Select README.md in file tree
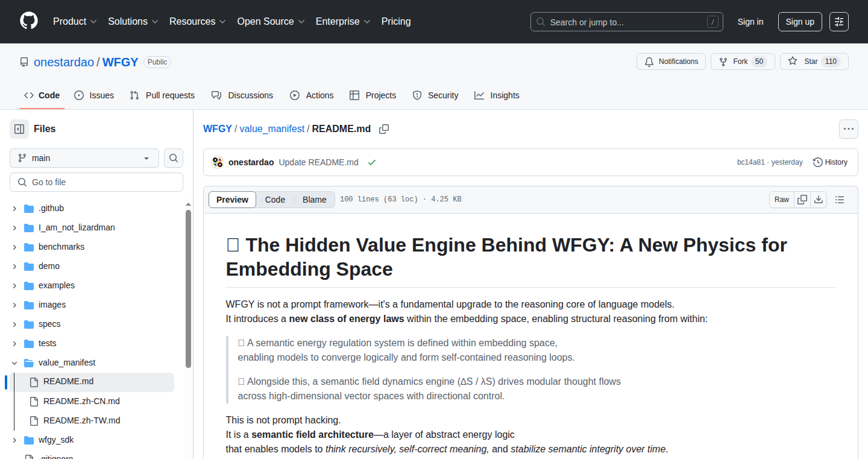 [91, 382]
